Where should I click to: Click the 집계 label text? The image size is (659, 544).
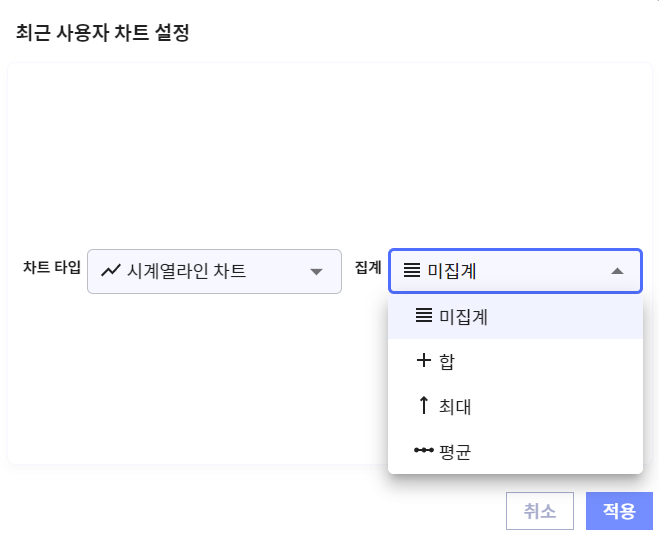pos(368,268)
